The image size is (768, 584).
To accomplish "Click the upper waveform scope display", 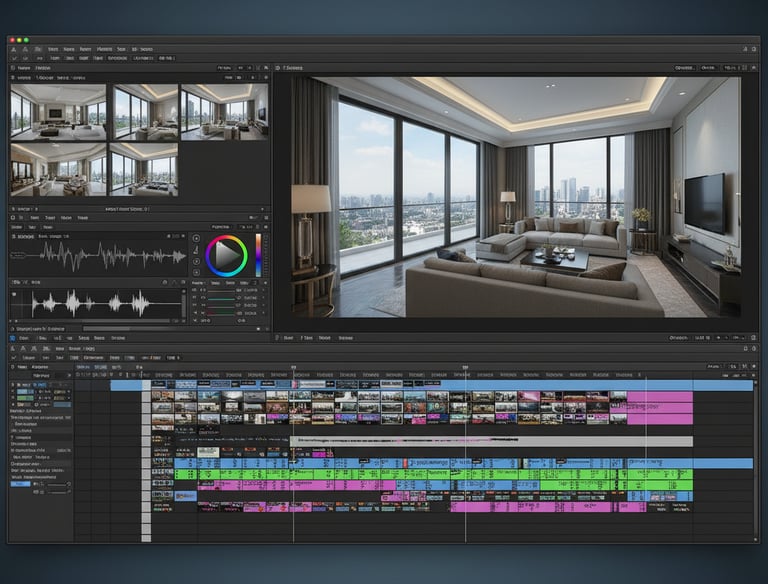I will click(98, 255).
